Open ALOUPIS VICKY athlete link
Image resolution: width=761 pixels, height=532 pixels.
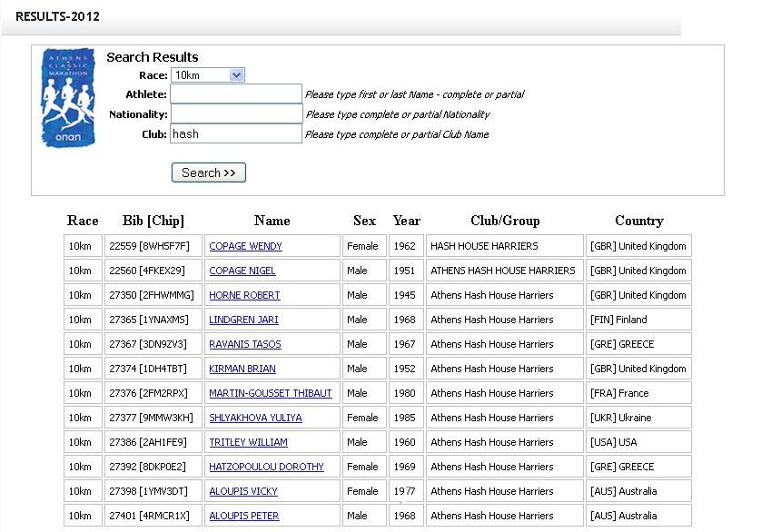coord(243,491)
